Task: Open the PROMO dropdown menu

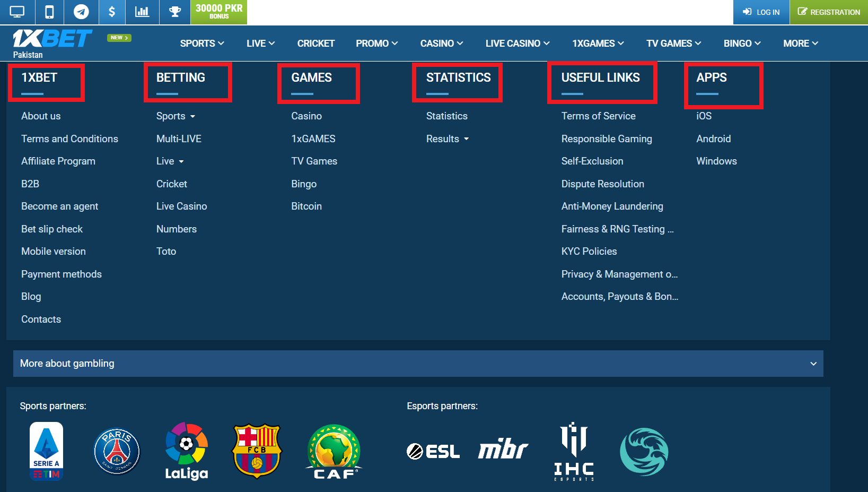Action: click(x=377, y=44)
